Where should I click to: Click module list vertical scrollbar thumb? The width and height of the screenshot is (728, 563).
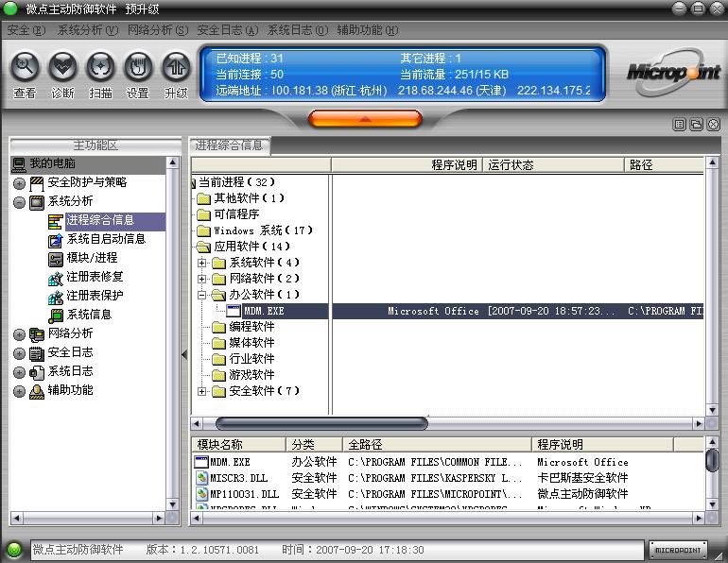[712, 460]
